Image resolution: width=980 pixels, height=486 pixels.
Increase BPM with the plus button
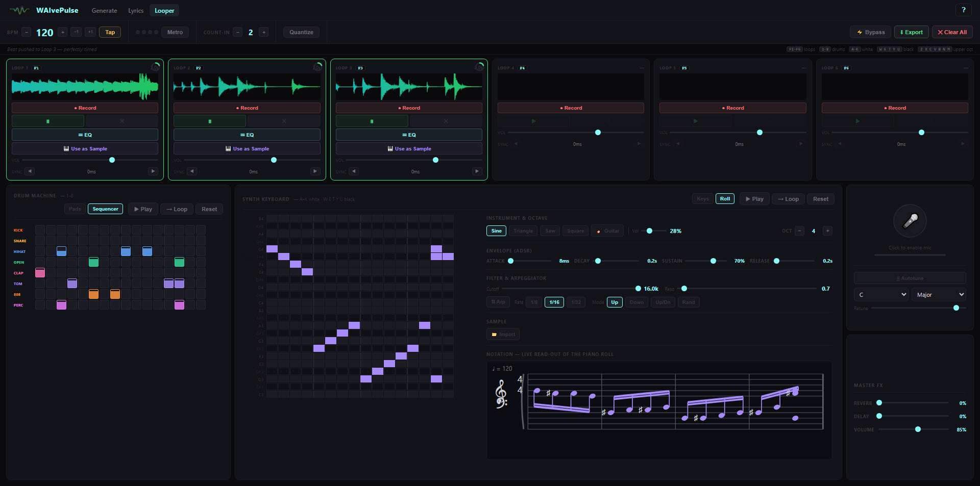pos(63,32)
